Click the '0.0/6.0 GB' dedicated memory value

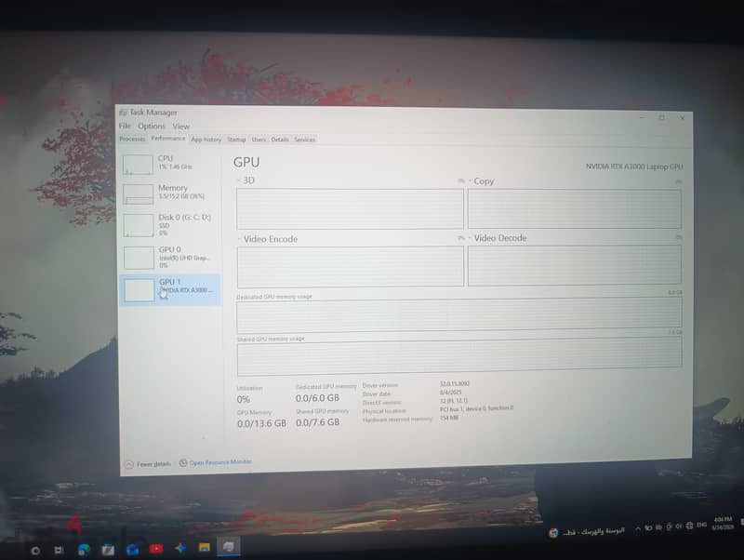[317, 398]
